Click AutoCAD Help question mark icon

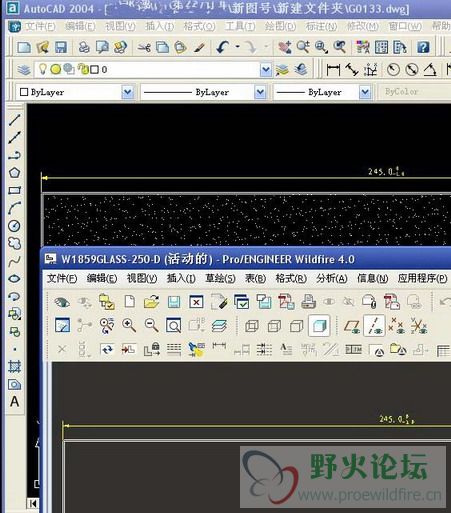[423, 47]
